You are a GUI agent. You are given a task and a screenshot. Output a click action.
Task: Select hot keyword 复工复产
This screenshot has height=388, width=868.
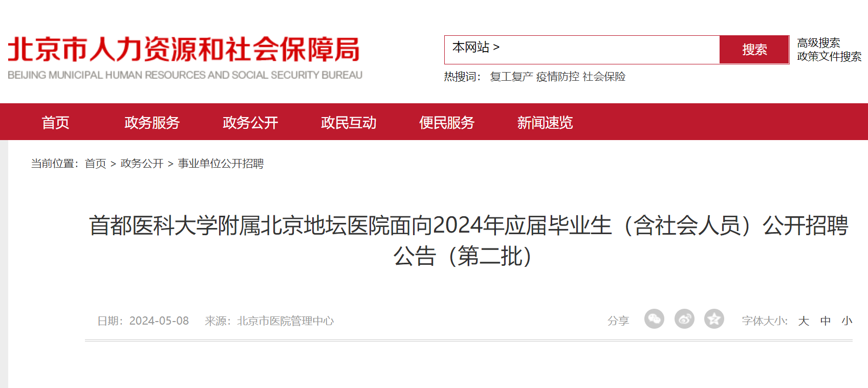click(x=511, y=77)
